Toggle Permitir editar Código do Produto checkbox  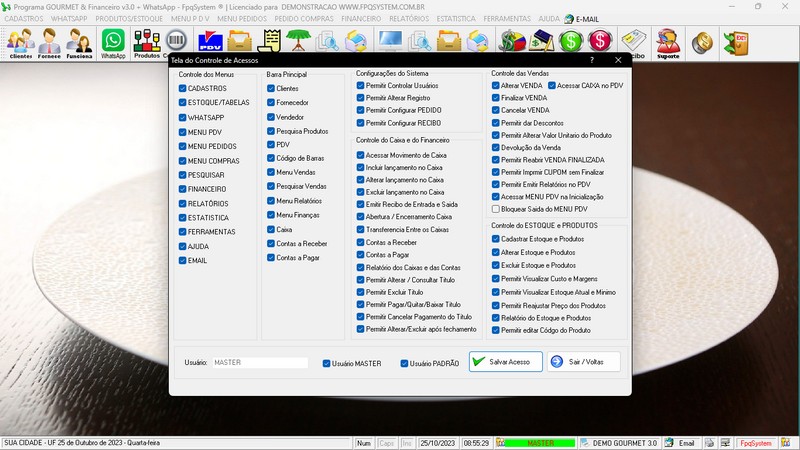click(495, 331)
